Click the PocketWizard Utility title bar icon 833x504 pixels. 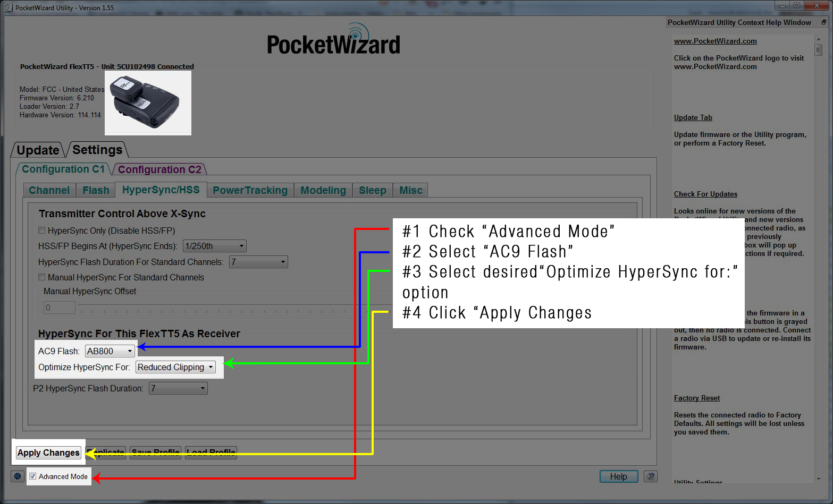tap(9, 8)
